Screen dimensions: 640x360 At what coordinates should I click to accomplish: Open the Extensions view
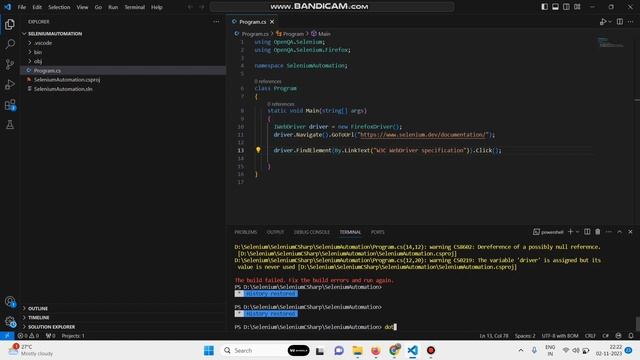10,105
